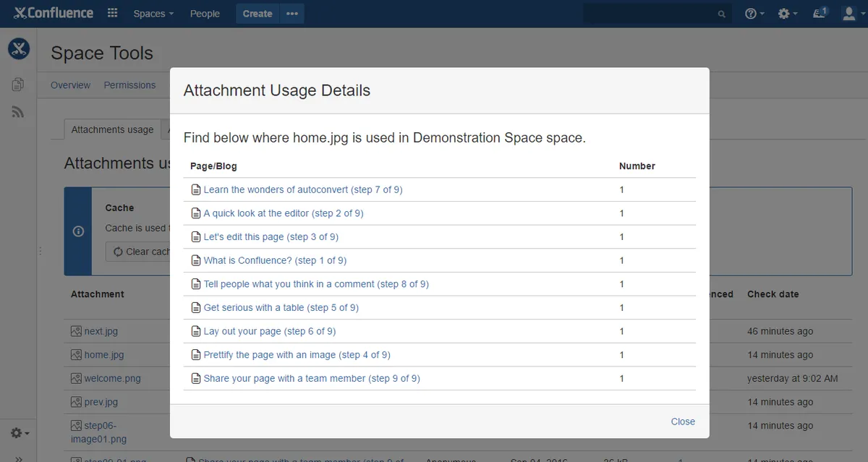868x462 pixels.
Task: Open space tools gear in sidebar bottom
Action: (x=20, y=433)
